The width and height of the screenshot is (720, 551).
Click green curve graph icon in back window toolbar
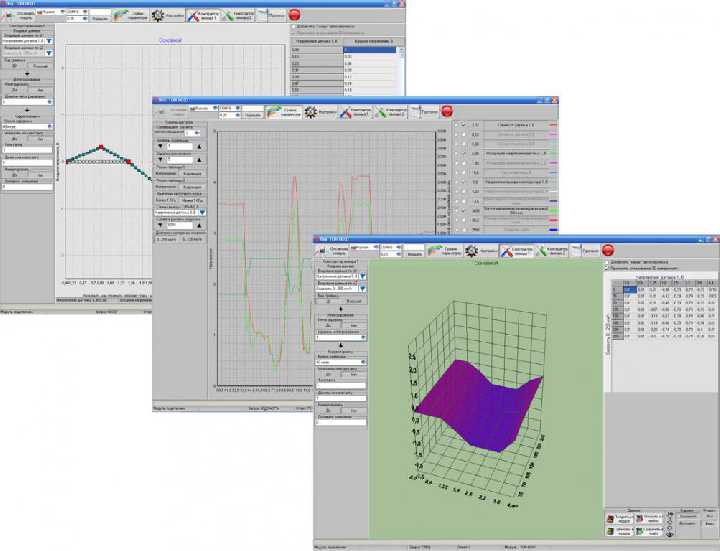pos(120,15)
